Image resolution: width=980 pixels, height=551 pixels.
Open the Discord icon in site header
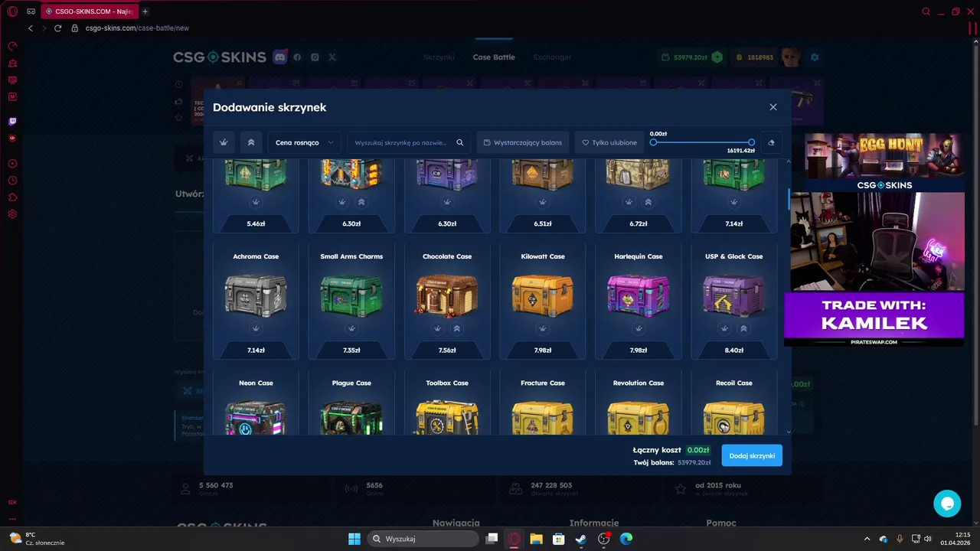pos(279,57)
